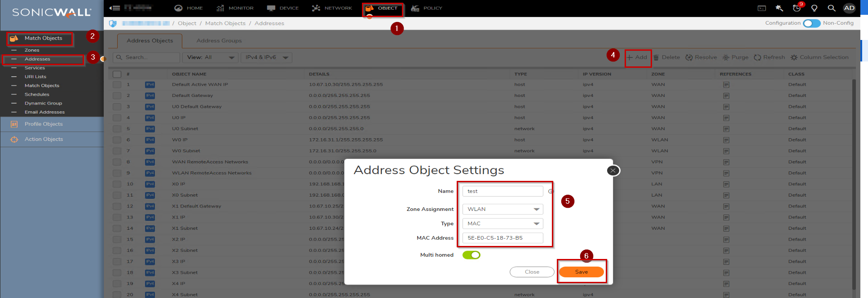Screen dimensions: 868x298
Task: Click the search magnifier icon in top bar
Action: tap(832, 8)
